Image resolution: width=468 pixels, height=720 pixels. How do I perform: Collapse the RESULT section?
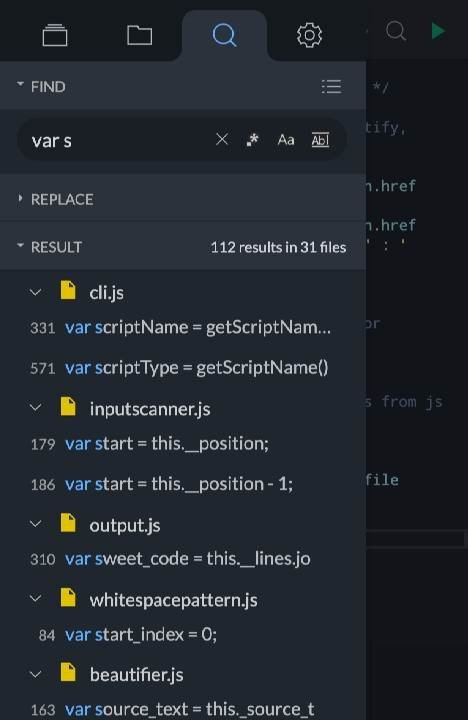tap(20, 246)
